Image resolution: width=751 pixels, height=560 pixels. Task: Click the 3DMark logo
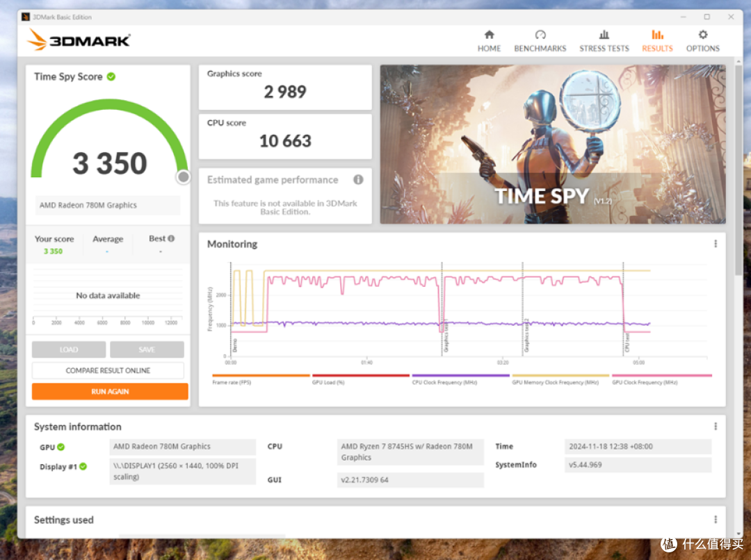pos(79,40)
